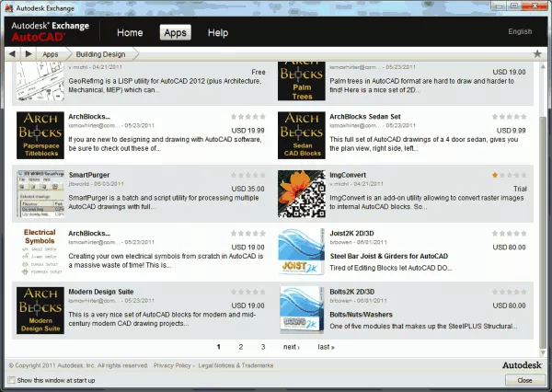
Task: Open the ArchBlocks Sedan Set title
Action: (x=365, y=117)
